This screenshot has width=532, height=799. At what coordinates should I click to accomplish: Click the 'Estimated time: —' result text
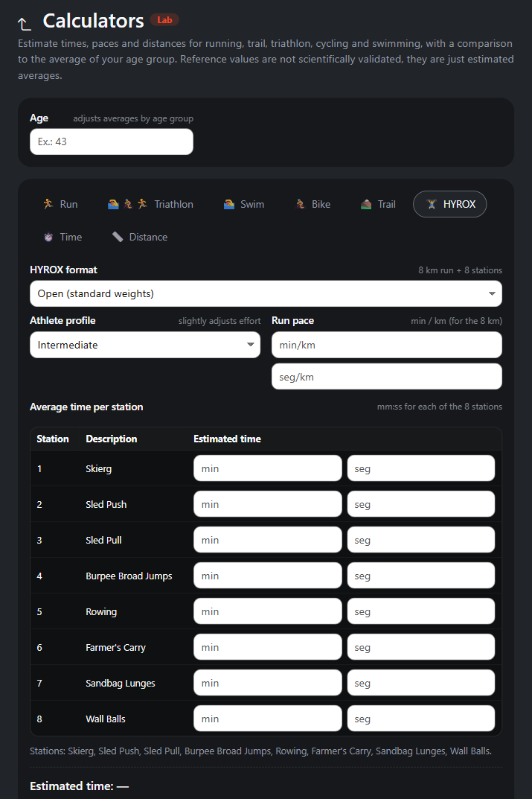pyautogui.click(x=79, y=786)
